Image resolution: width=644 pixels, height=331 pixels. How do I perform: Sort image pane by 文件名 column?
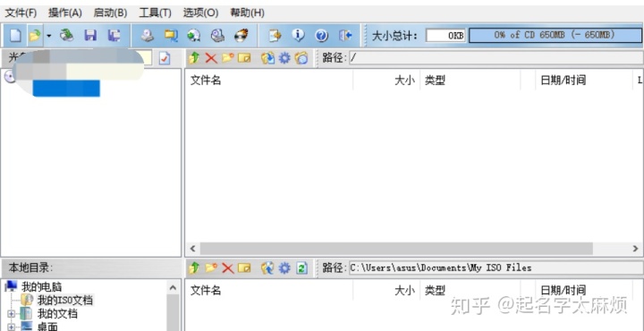coord(269,81)
